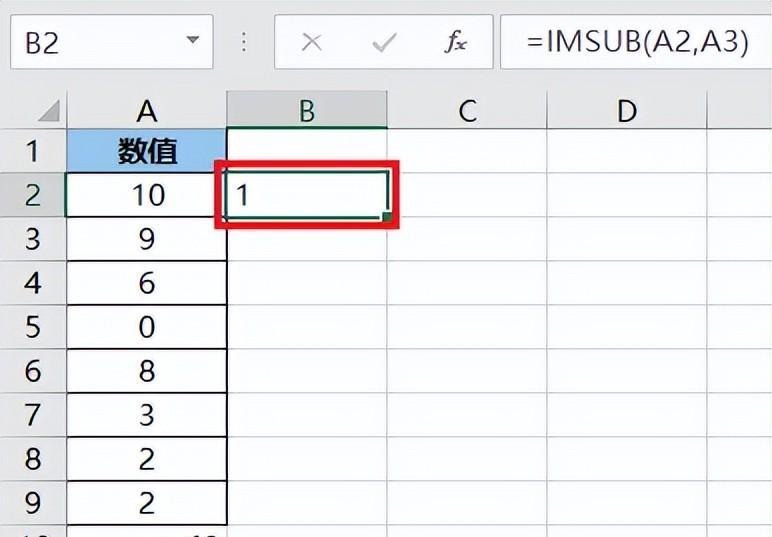Click the Select All corner triangle
The image size is (772, 537).
(49, 111)
